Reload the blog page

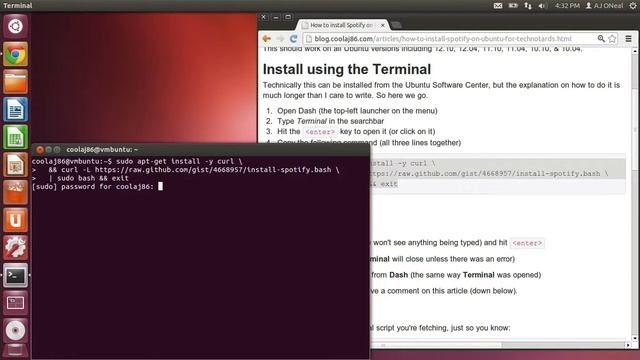click(293, 39)
